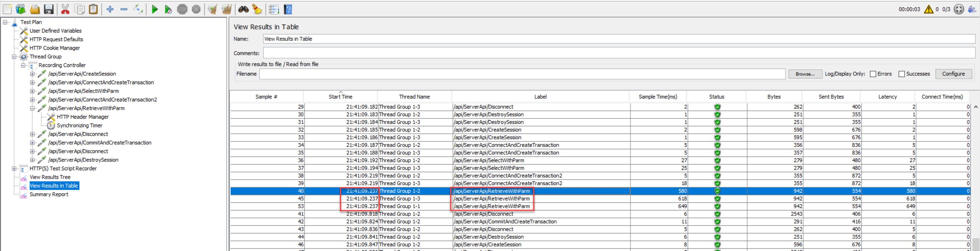
Task: Click the Cut scissors icon
Action: (x=65, y=9)
